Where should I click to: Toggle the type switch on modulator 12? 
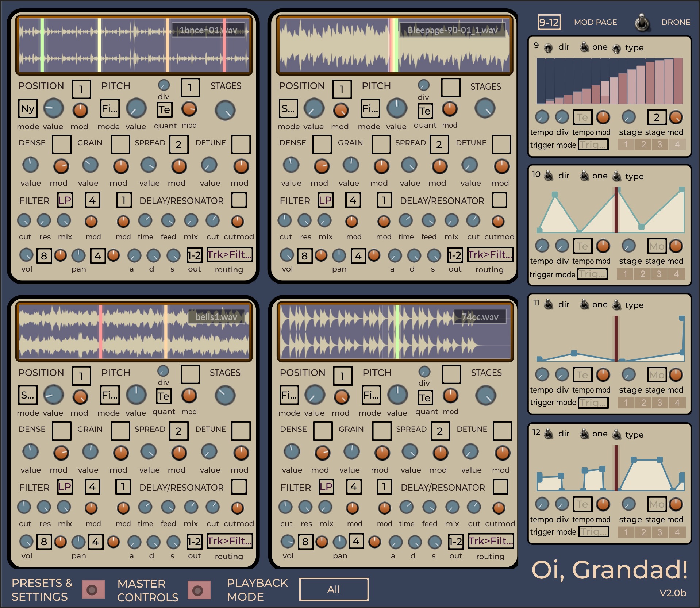pyautogui.click(x=617, y=434)
